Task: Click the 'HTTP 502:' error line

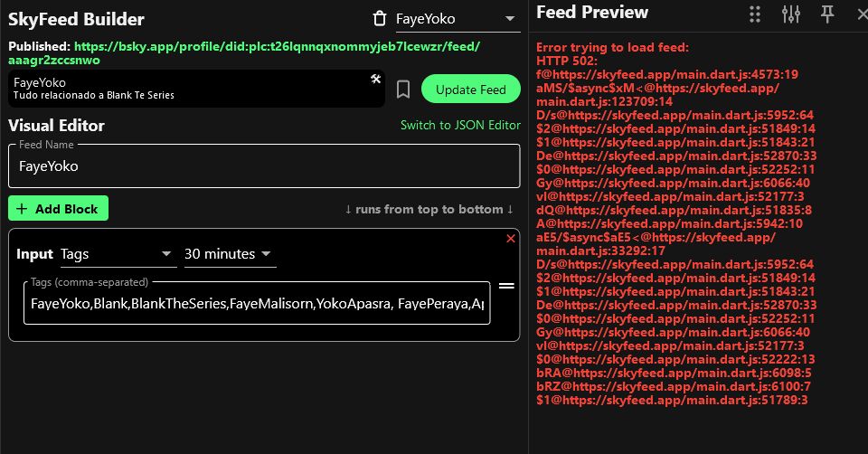Action: tap(567, 61)
